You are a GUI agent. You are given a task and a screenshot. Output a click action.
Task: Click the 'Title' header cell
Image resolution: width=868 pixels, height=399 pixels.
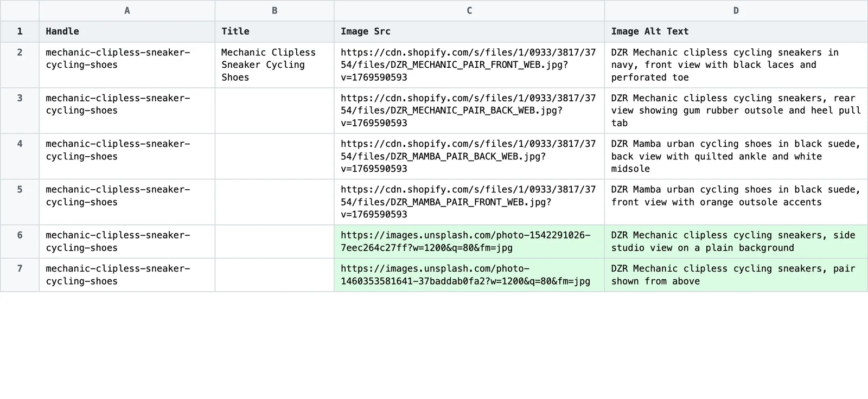point(275,31)
